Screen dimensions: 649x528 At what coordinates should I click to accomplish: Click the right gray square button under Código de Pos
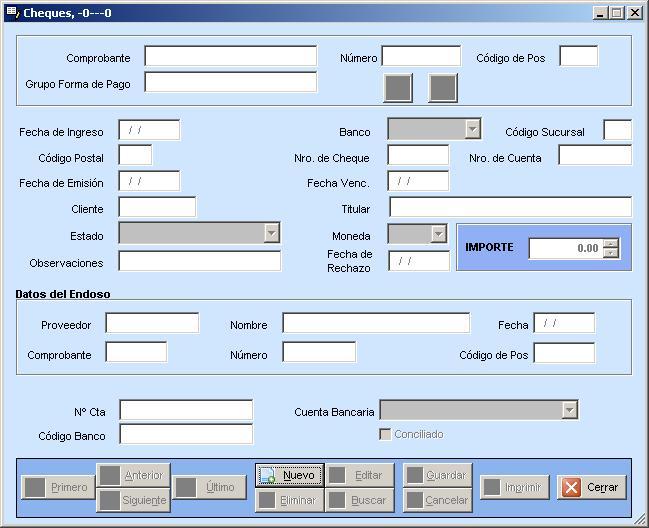[x=442, y=88]
